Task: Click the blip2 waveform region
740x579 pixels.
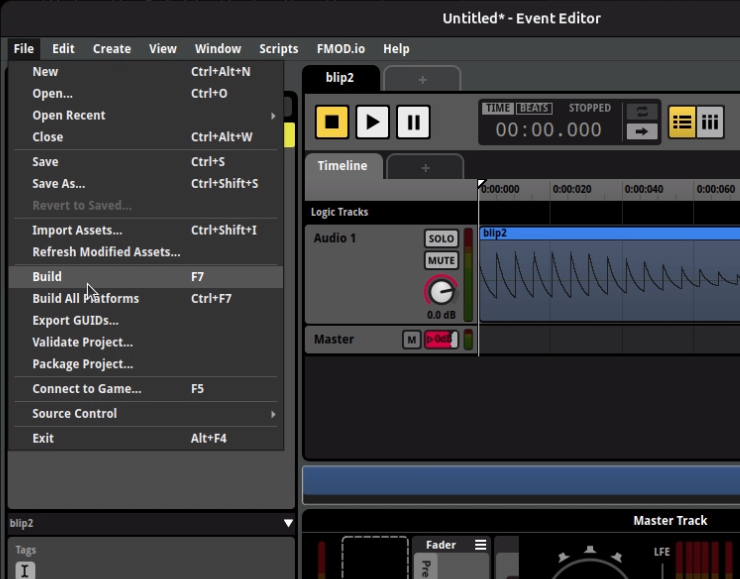Action: point(610,281)
